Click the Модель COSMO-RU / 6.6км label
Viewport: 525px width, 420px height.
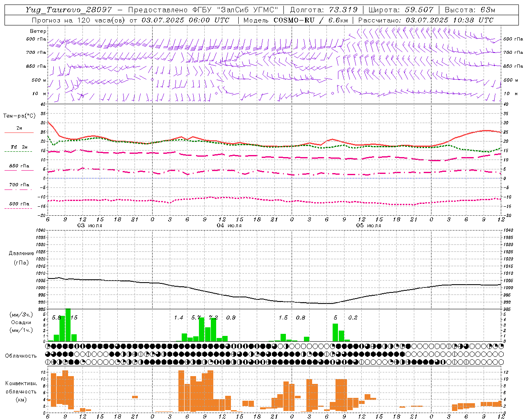(295, 20)
